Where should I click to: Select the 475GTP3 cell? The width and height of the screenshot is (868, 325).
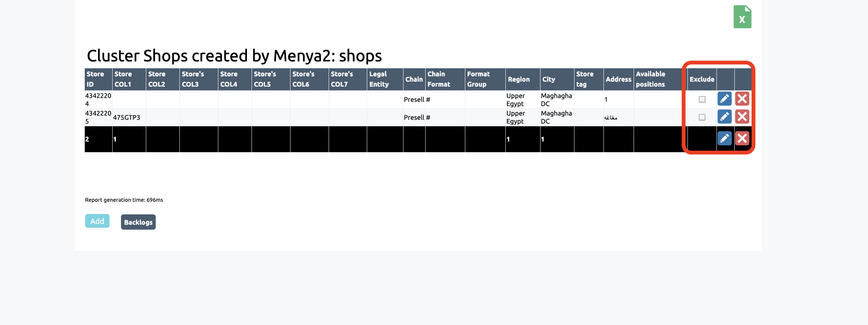[127, 117]
